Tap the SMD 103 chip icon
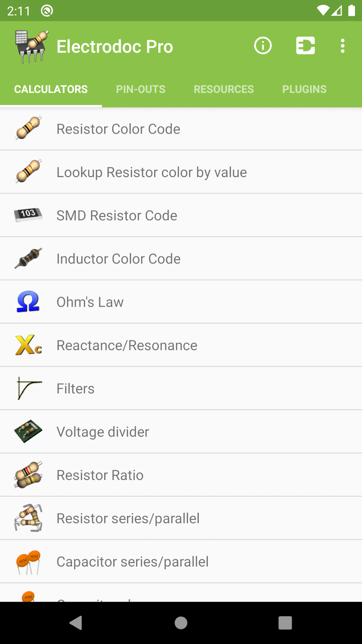This screenshot has height=644, width=362. click(x=28, y=215)
